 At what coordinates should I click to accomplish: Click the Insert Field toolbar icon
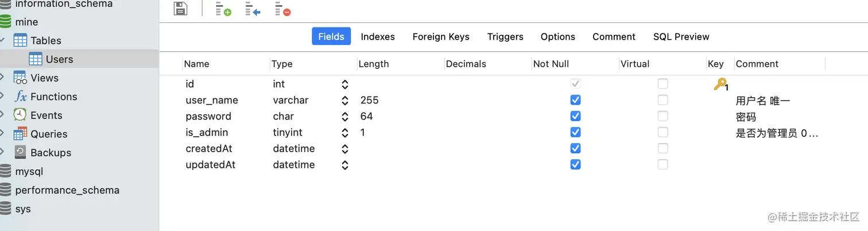tap(253, 9)
